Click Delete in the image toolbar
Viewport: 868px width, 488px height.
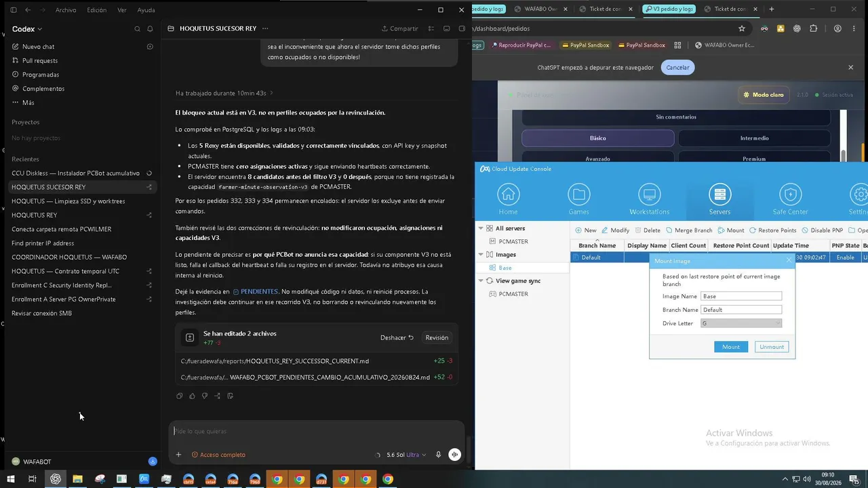pyautogui.click(x=648, y=230)
